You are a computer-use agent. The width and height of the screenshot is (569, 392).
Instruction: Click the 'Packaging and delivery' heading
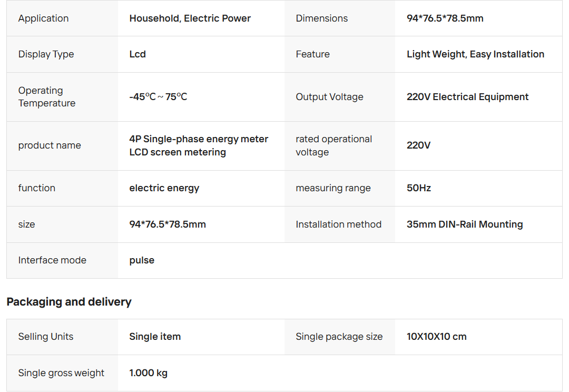click(69, 302)
